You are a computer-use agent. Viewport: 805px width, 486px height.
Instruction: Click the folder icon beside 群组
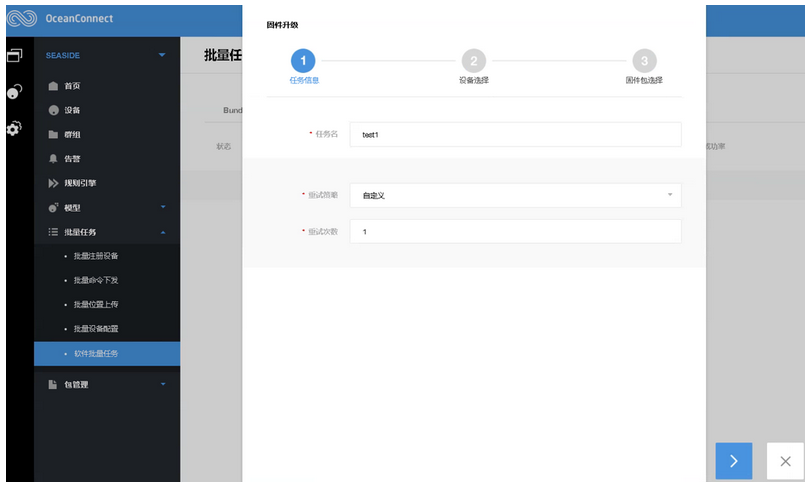point(53,134)
